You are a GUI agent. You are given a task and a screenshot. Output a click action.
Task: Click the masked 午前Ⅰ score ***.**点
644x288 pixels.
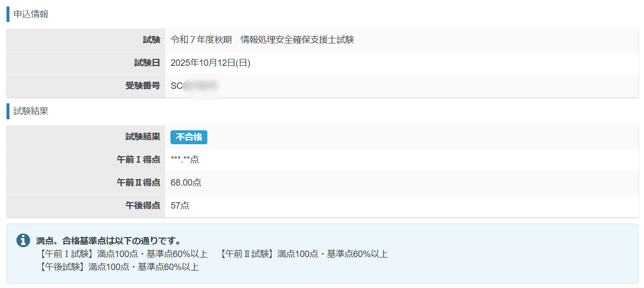click(x=184, y=160)
